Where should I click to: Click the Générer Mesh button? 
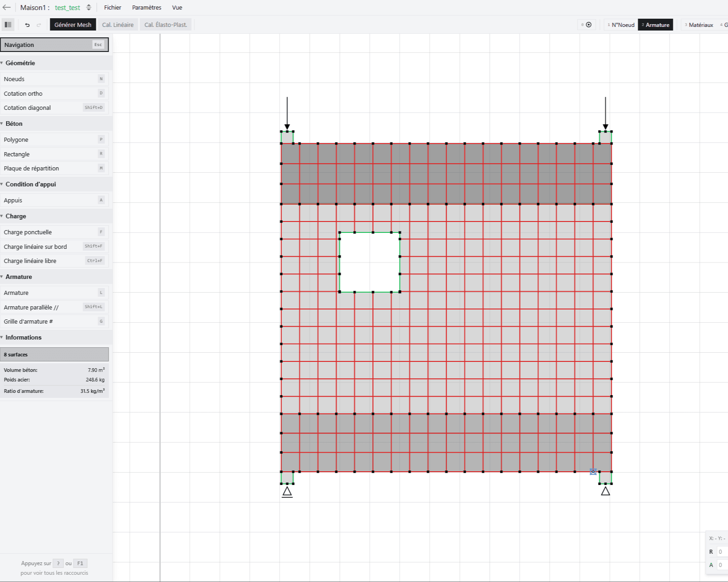click(73, 25)
